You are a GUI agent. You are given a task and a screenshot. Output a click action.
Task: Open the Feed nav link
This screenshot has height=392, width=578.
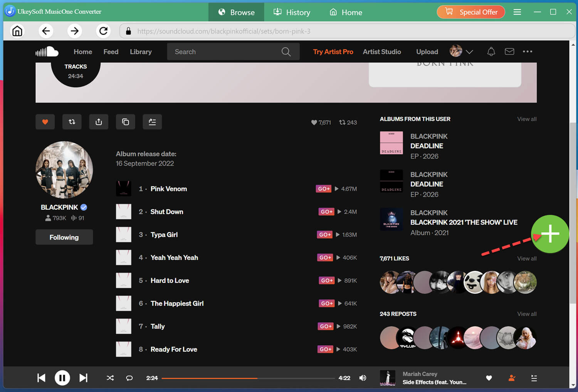point(111,52)
